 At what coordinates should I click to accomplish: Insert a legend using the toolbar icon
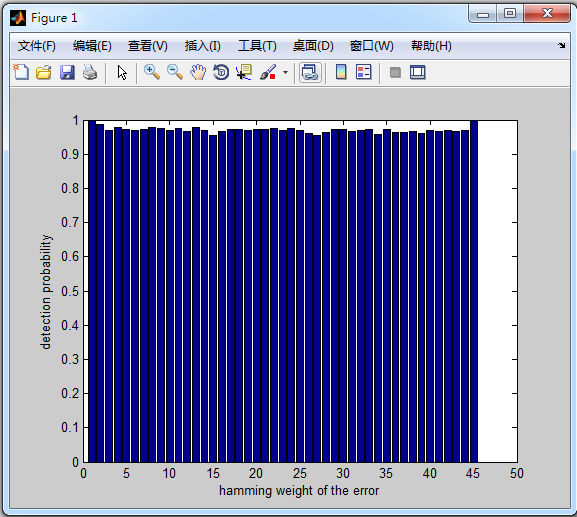pyautogui.click(x=364, y=72)
